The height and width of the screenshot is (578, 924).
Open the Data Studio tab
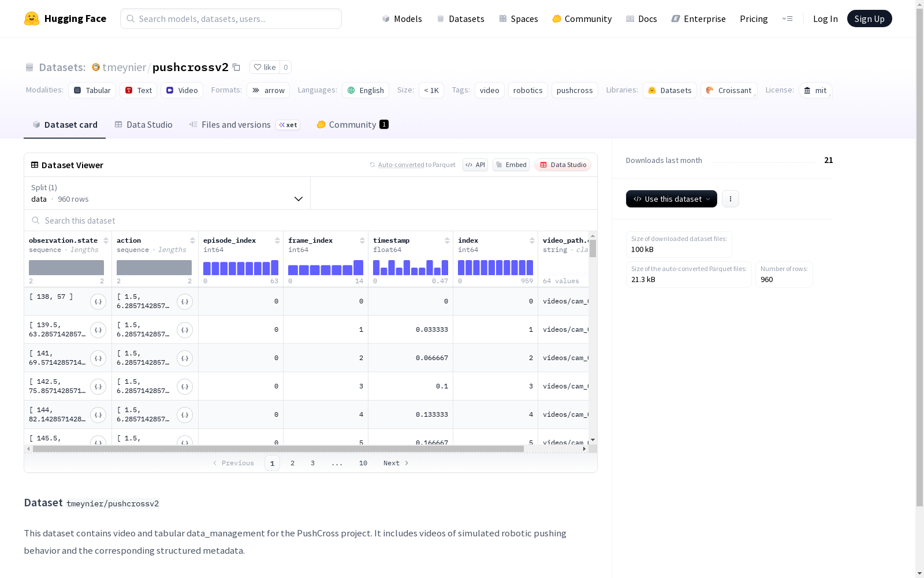point(144,125)
